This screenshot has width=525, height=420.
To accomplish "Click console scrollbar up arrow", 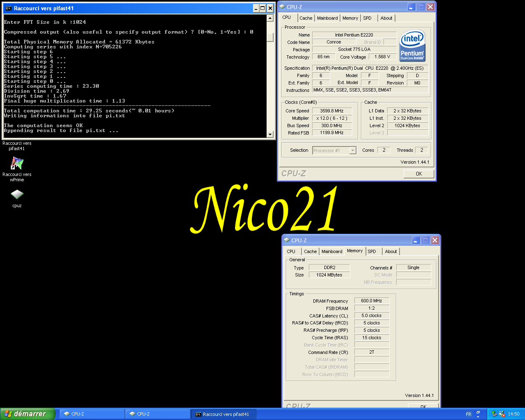I will coord(270,18).
